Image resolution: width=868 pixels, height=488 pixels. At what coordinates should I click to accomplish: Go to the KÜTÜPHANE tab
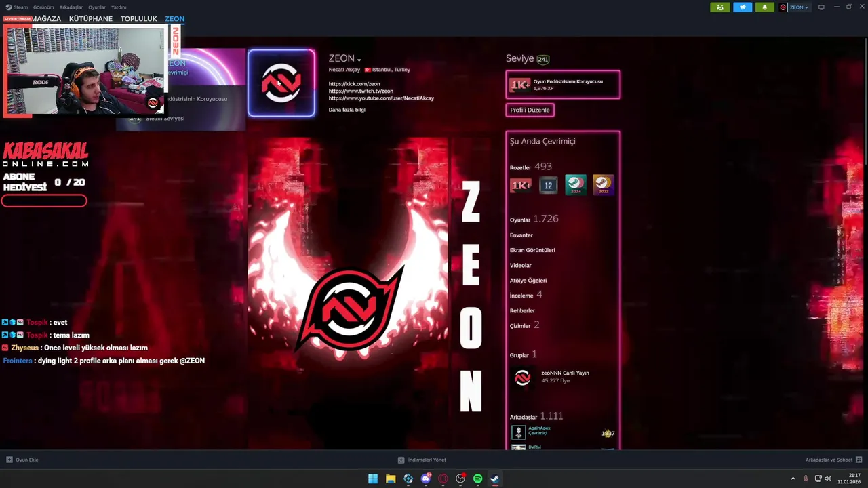point(91,19)
